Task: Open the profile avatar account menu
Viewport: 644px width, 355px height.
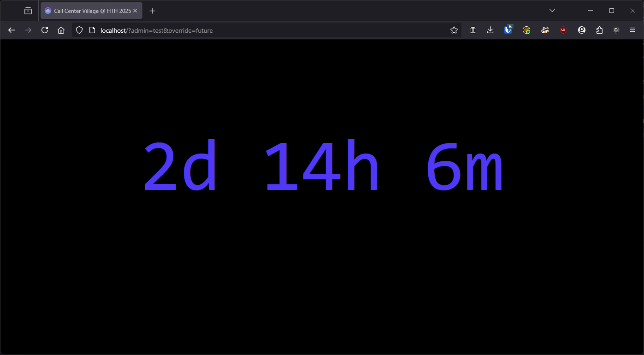Action: [x=616, y=30]
